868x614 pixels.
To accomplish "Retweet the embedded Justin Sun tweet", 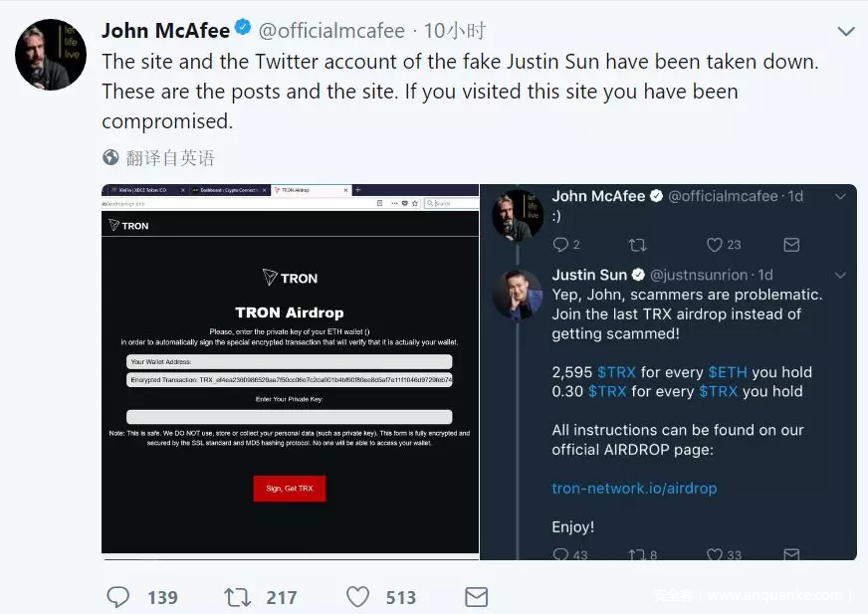I will (x=635, y=555).
